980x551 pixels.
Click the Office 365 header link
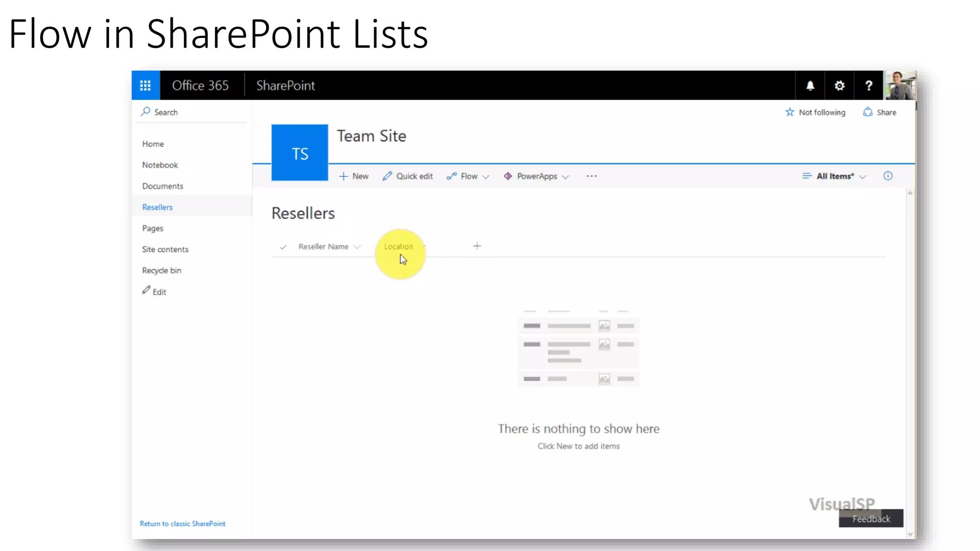(x=200, y=86)
